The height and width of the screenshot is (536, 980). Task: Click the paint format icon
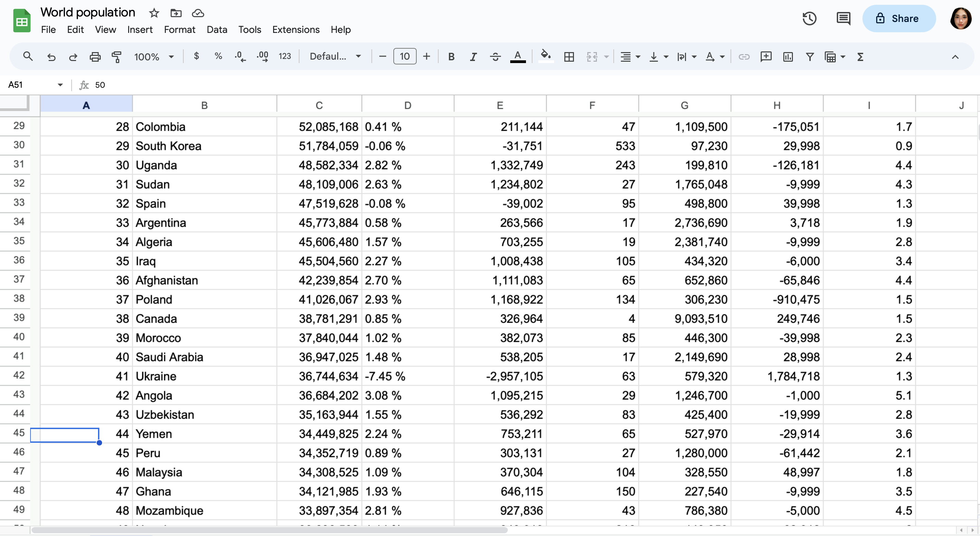click(x=117, y=57)
